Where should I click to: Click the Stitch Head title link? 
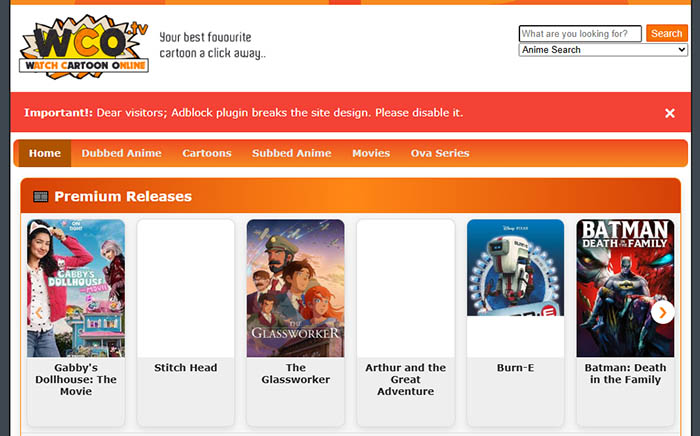click(186, 368)
